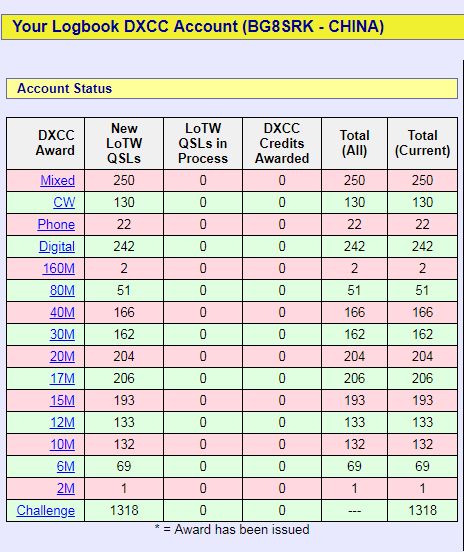Open the 15M band link
464x552 pixels.
(62, 401)
